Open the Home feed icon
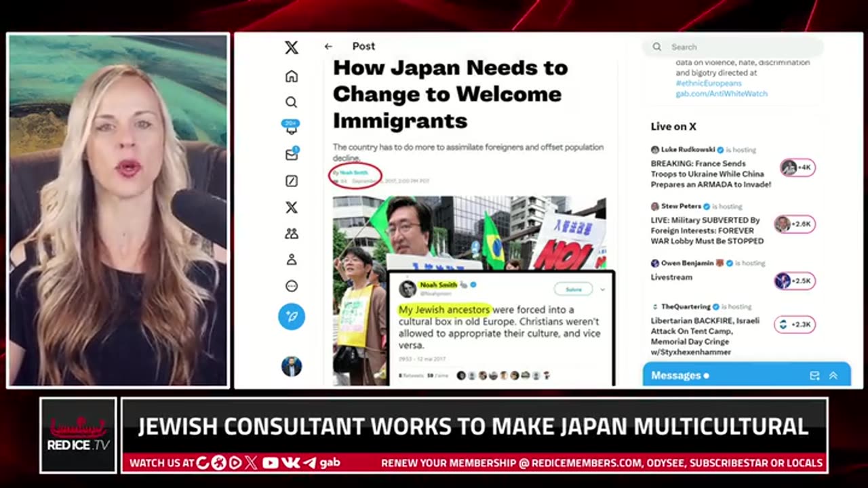The image size is (868, 488). [292, 76]
